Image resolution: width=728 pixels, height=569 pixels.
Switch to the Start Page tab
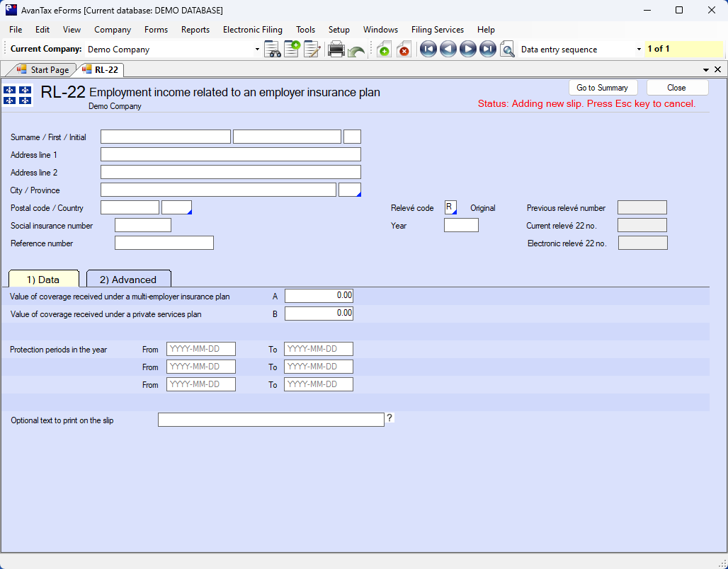(x=43, y=70)
